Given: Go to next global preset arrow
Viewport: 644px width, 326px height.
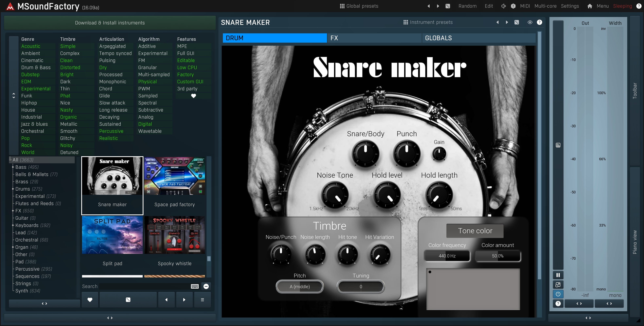Looking at the screenshot, I should (438, 6).
